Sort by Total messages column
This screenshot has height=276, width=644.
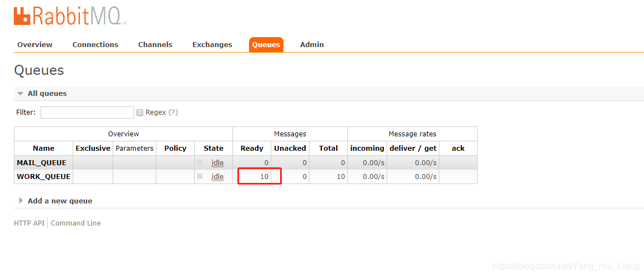point(328,149)
